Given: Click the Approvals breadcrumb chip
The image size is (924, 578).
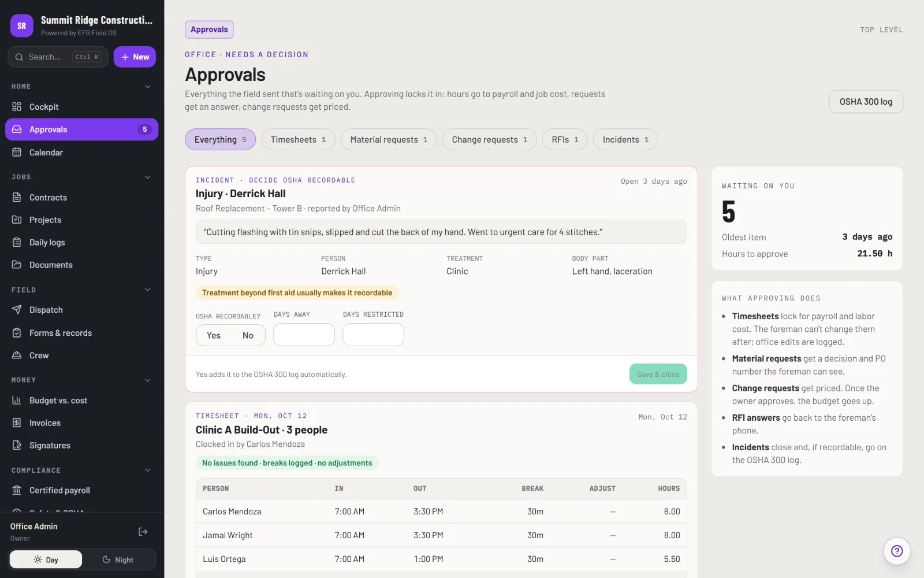Looking at the screenshot, I should tap(209, 29).
